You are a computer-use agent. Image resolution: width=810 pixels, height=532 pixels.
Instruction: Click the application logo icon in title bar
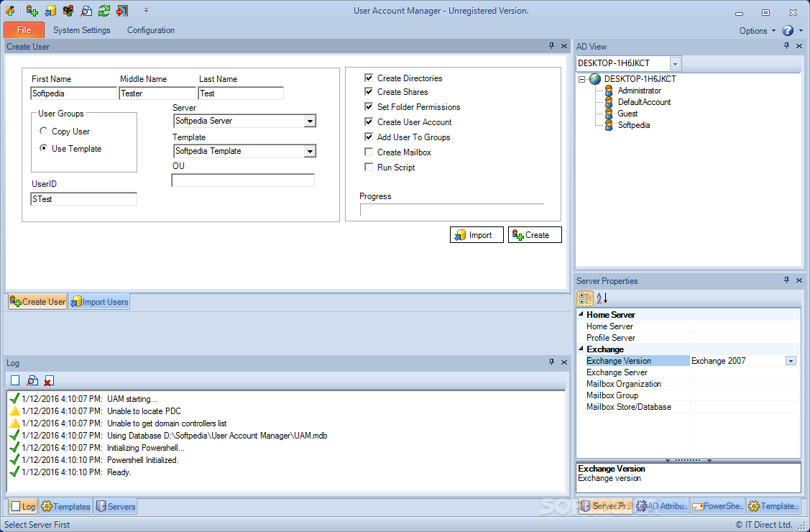coord(10,11)
